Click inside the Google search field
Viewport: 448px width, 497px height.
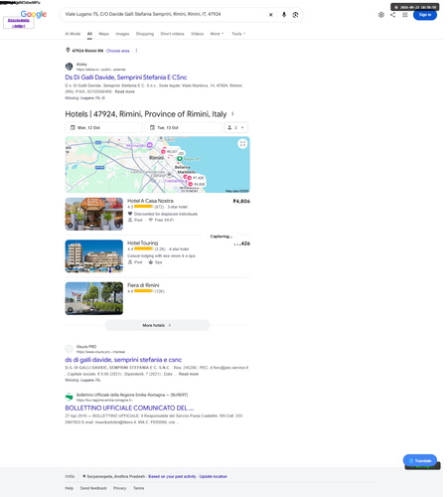click(164, 15)
